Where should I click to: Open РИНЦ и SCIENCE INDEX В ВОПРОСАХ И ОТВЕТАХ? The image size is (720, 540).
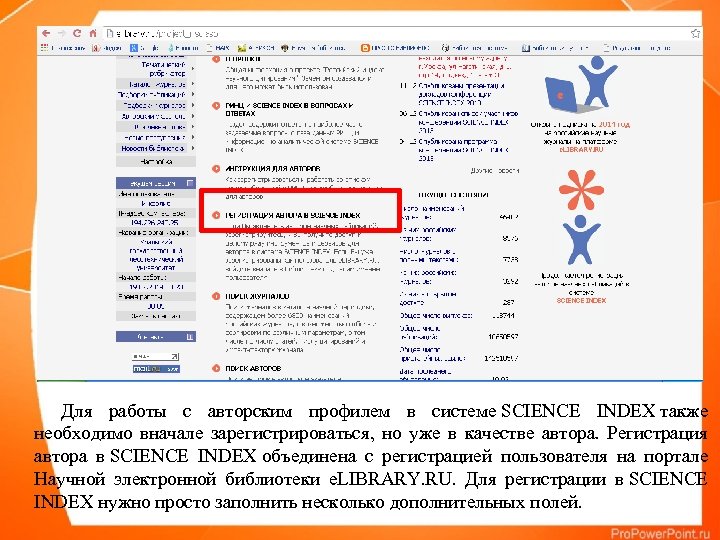289,109
